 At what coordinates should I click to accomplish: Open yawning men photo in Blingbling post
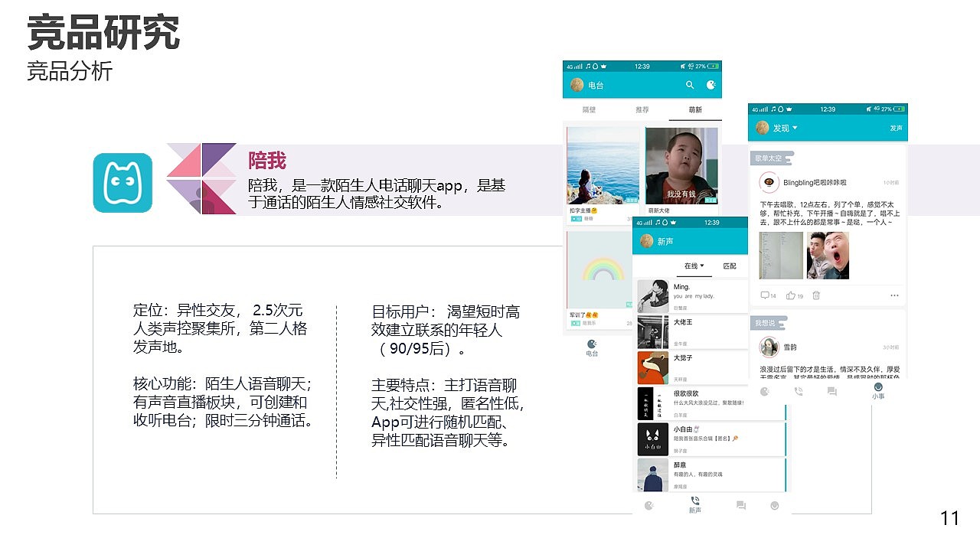828,256
